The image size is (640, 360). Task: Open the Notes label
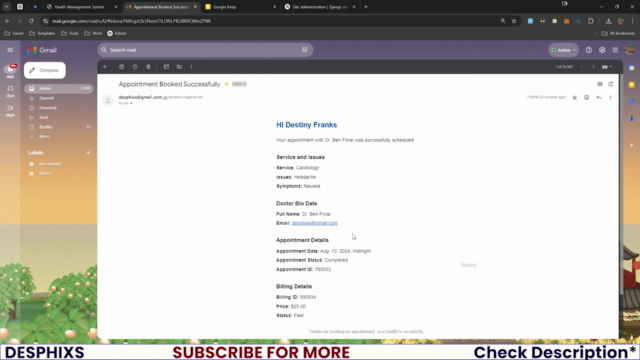click(45, 173)
